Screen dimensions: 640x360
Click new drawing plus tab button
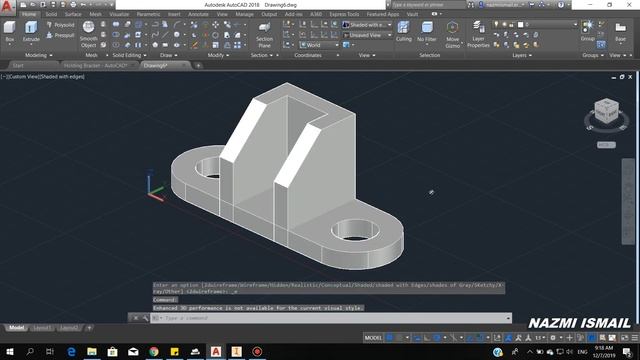[x=198, y=65]
